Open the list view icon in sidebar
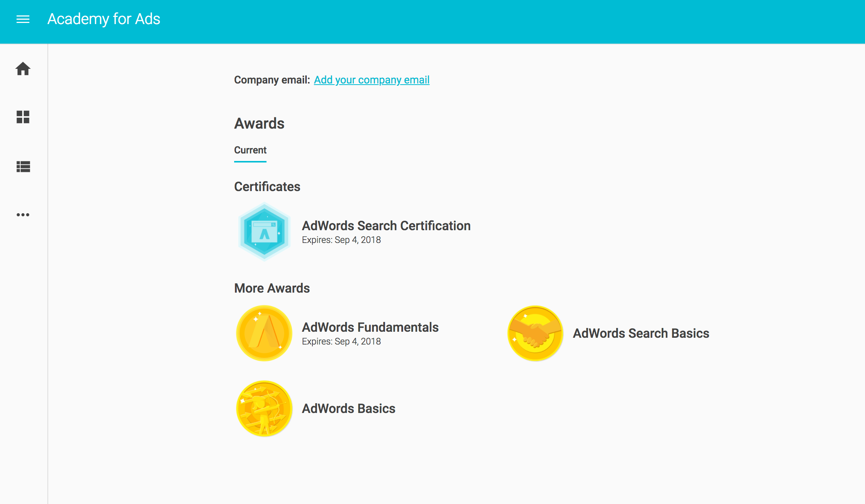This screenshot has height=504, width=865. (23, 167)
